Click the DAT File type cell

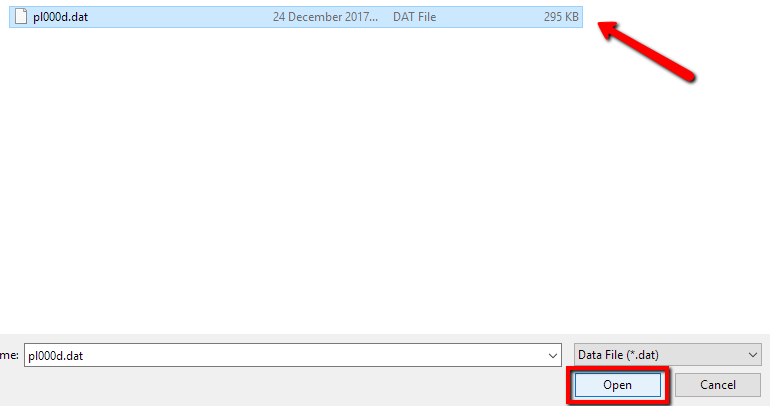pos(414,17)
